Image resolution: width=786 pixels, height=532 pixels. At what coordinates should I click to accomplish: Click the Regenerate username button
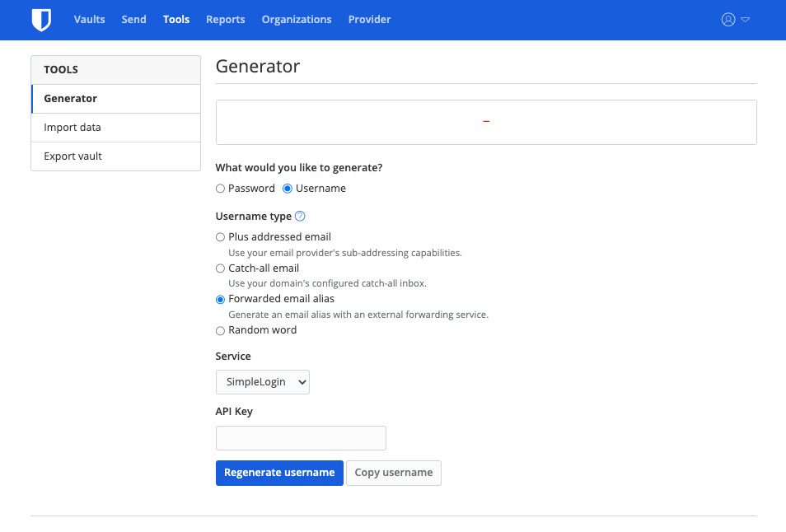click(x=279, y=473)
